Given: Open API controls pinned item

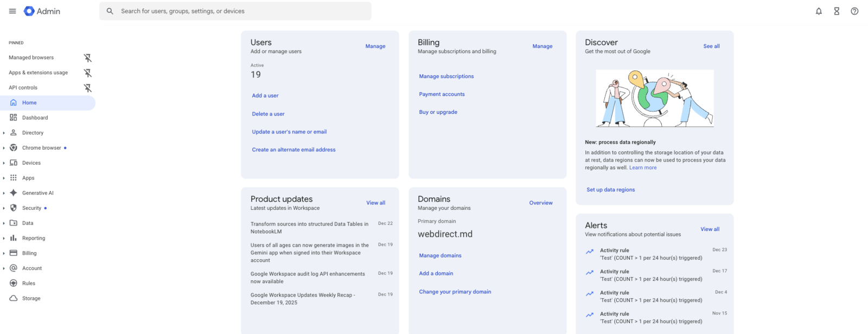Looking at the screenshot, I should (x=23, y=88).
